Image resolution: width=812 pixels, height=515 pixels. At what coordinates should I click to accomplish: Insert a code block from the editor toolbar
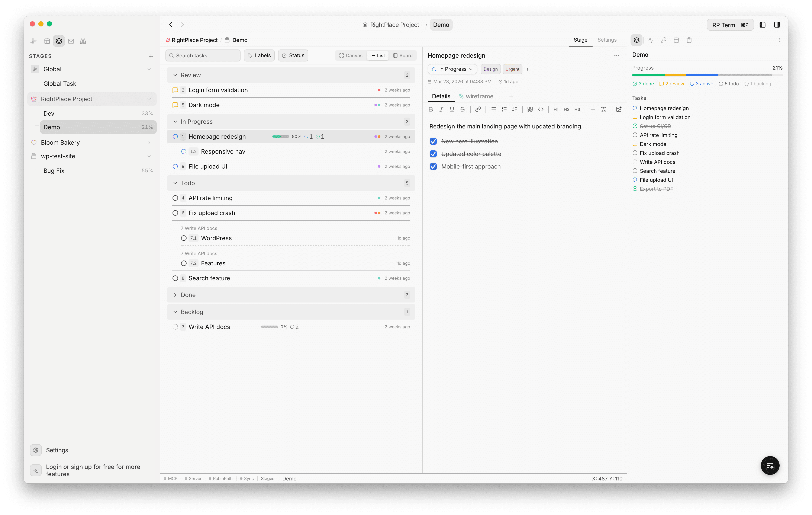541,109
